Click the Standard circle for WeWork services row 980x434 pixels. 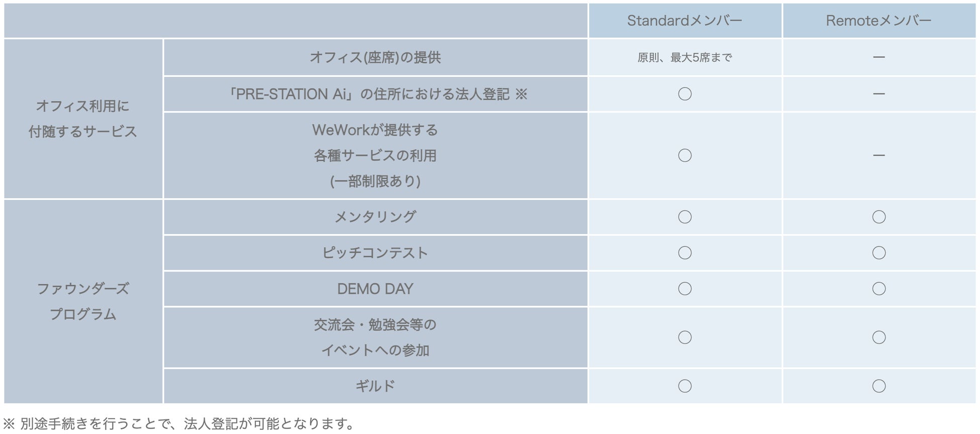684,155
